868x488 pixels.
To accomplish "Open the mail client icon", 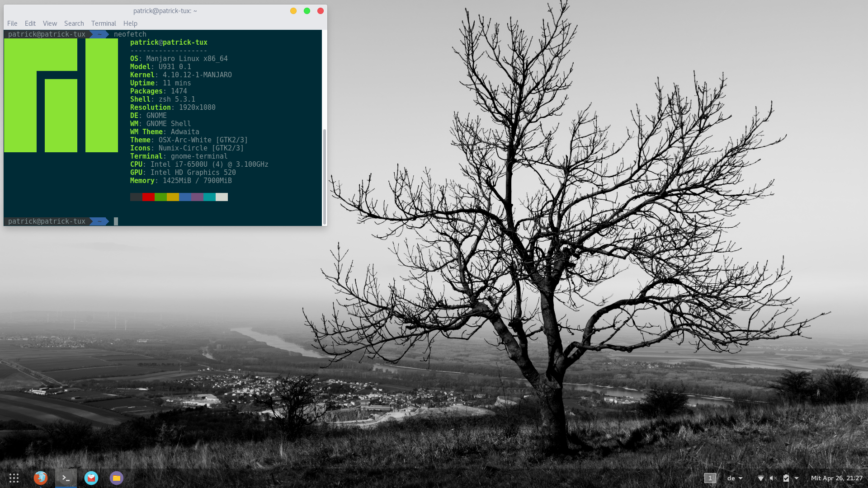I will (x=91, y=478).
